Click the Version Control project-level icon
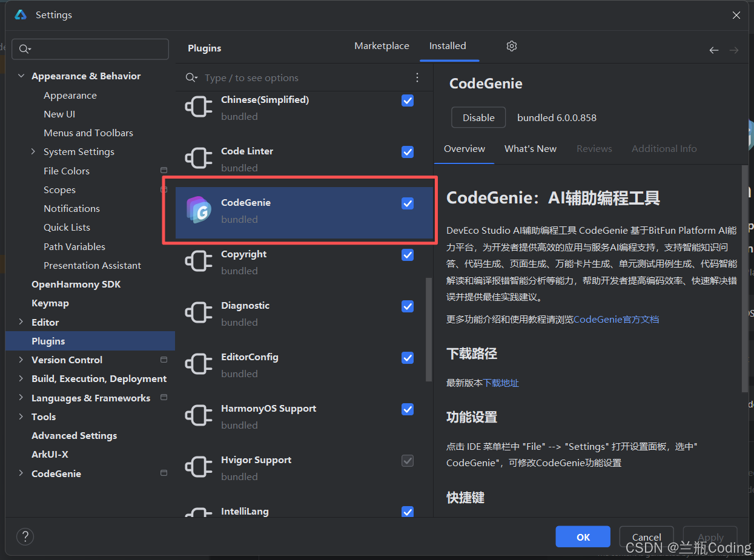754x560 pixels. tap(164, 360)
